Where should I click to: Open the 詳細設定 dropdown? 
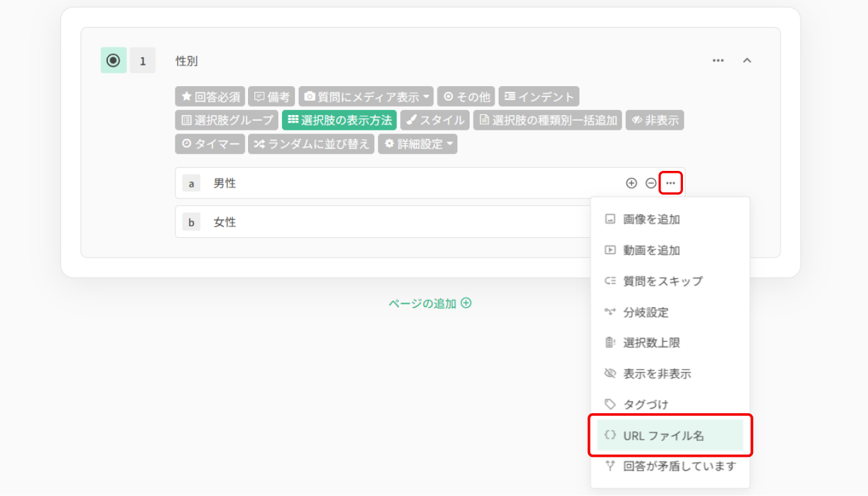(x=418, y=144)
